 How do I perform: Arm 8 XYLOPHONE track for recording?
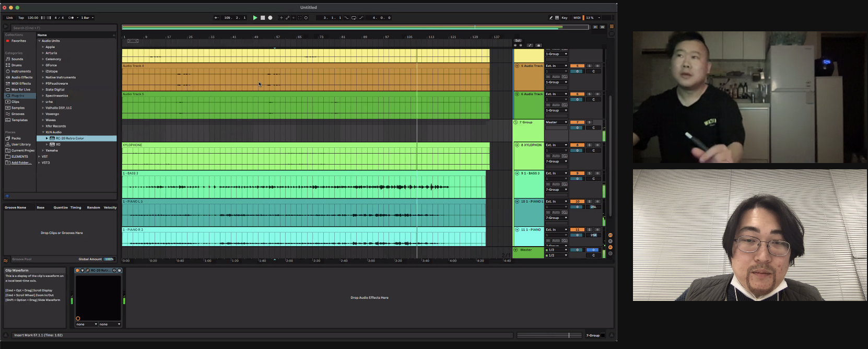point(597,145)
